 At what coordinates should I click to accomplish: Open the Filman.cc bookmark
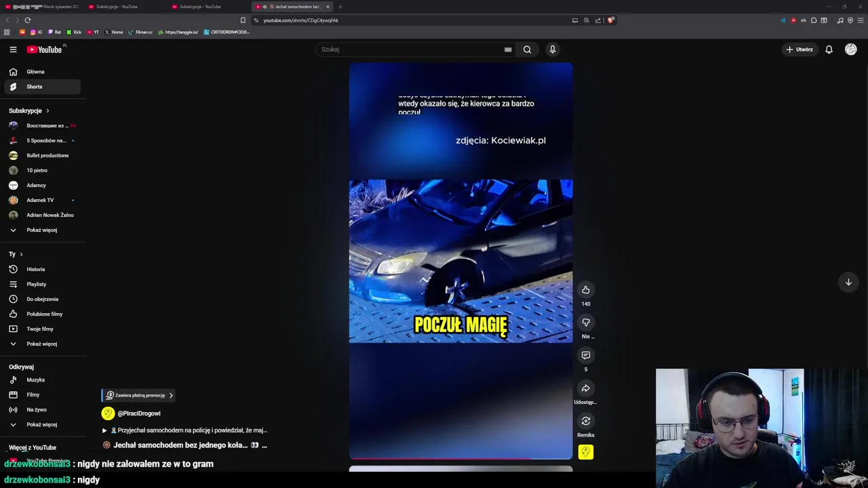[x=140, y=32]
